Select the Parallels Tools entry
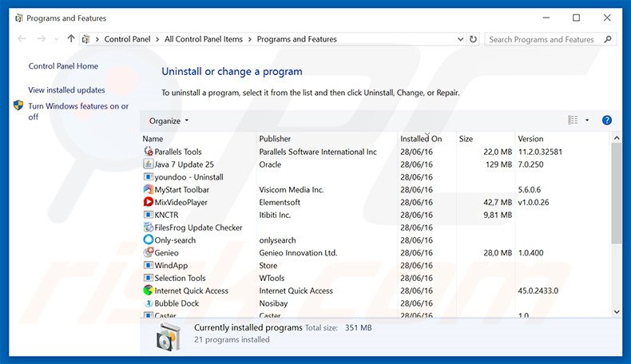The width and height of the screenshot is (631, 364). tap(178, 152)
